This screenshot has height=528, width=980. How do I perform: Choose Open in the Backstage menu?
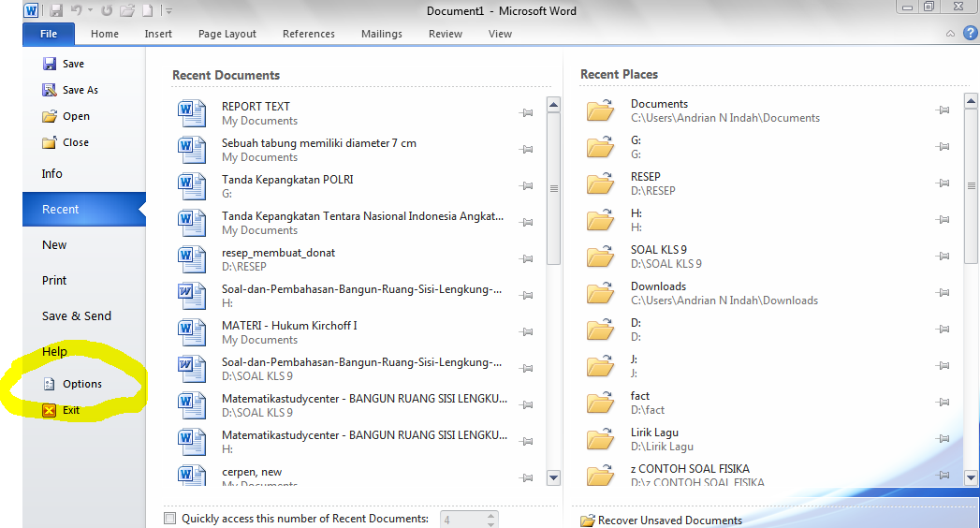click(66, 116)
